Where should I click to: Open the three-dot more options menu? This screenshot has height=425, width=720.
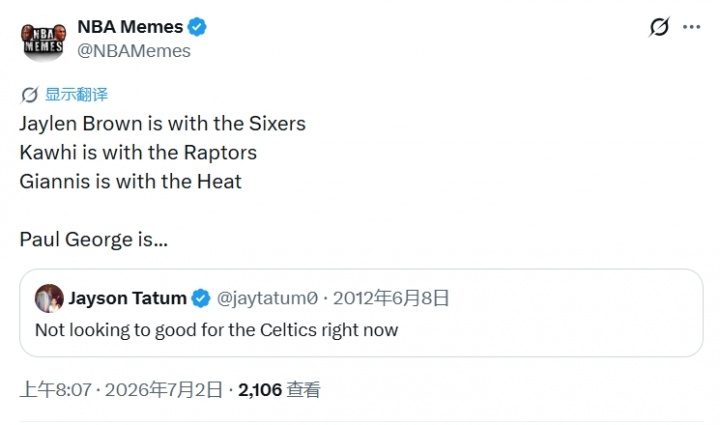click(691, 27)
